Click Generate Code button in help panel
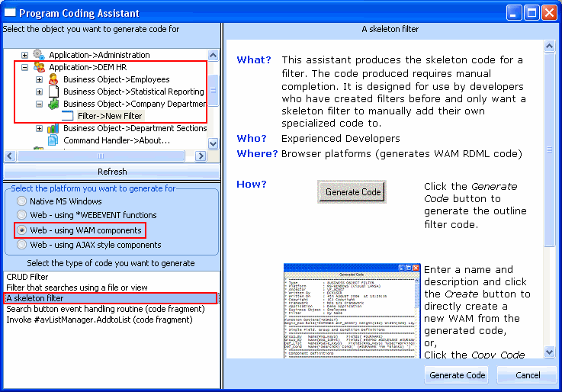This screenshot has height=392, width=562. pyautogui.click(x=352, y=192)
